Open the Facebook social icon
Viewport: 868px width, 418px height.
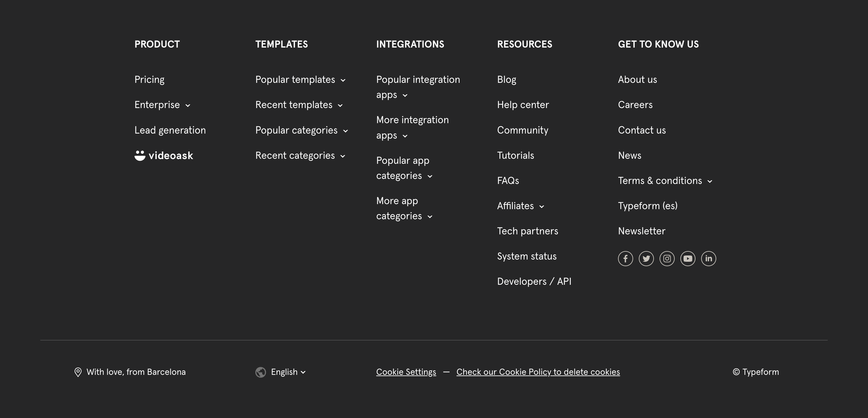pos(625,259)
